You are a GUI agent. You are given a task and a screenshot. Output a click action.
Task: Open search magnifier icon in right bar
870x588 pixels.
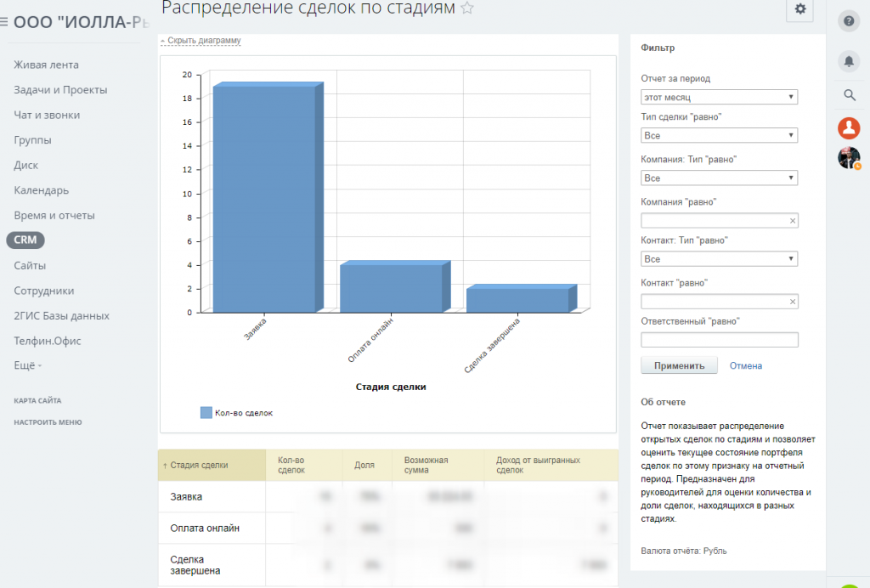(849, 95)
